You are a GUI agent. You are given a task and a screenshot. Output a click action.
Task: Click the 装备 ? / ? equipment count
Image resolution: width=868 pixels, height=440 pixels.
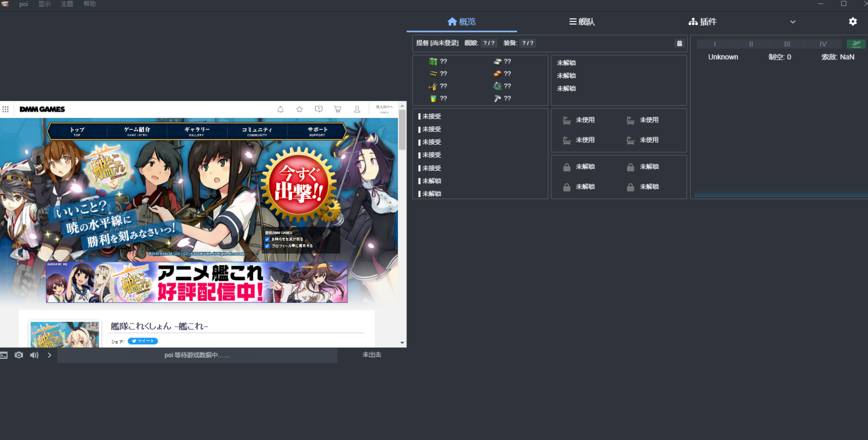519,43
